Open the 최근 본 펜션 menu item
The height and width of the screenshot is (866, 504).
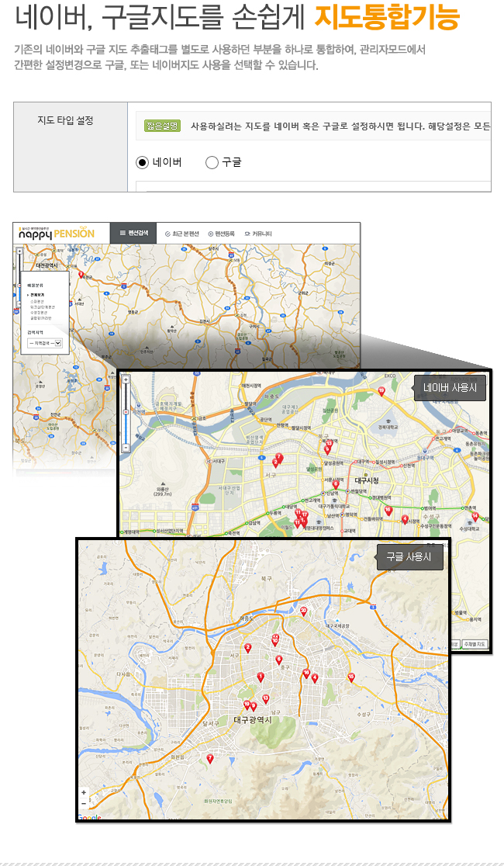coord(181,234)
